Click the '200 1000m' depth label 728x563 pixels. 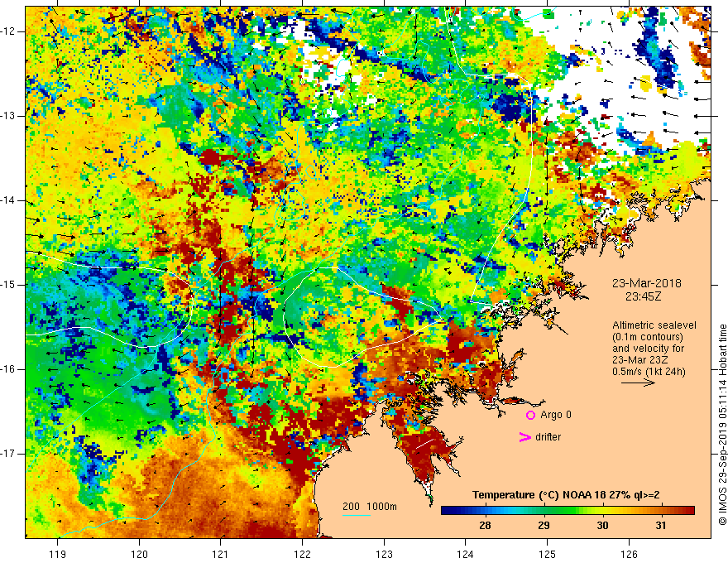[x=370, y=507]
